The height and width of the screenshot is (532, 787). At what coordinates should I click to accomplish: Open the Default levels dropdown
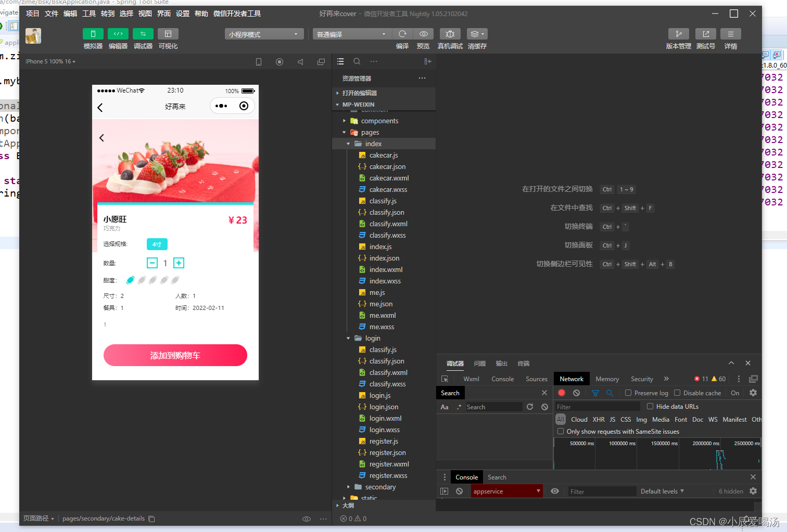[662, 491]
